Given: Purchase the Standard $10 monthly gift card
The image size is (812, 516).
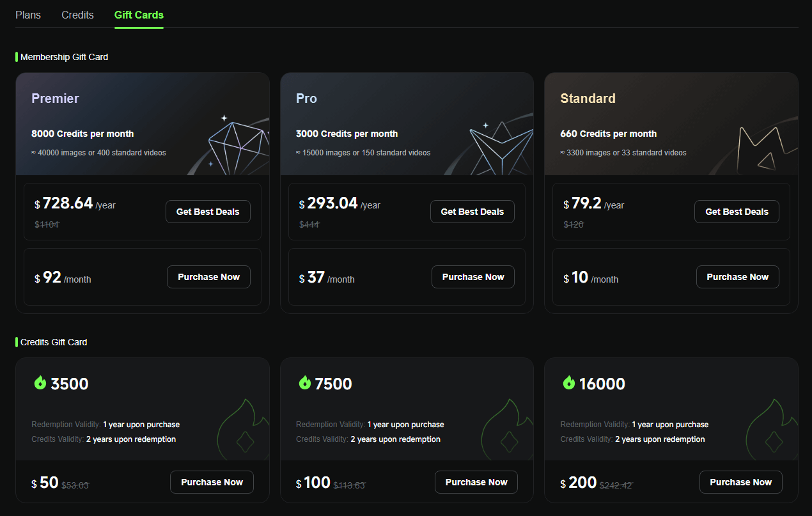Looking at the screenshot, I should [737, 277].
